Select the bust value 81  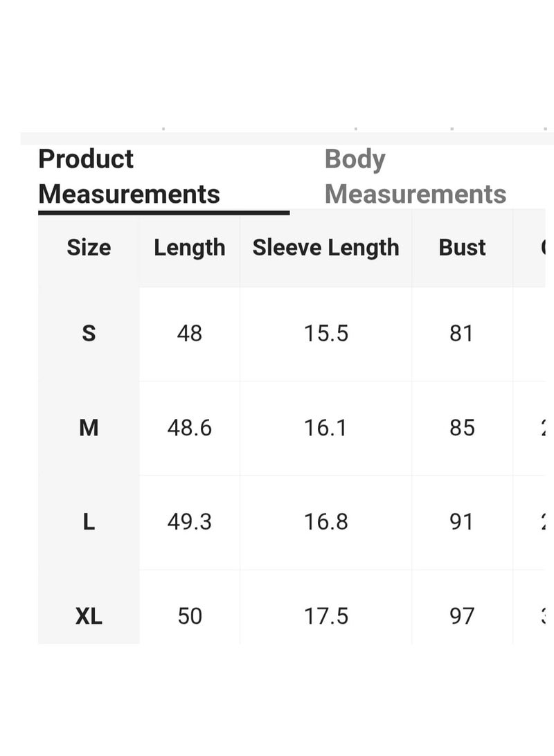(x=461, y=333)
